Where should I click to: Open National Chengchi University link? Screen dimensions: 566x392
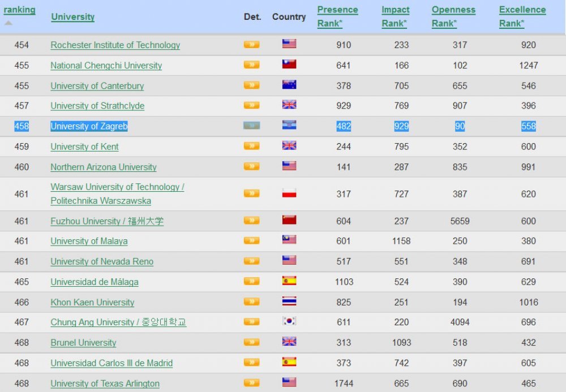point(106,66)
